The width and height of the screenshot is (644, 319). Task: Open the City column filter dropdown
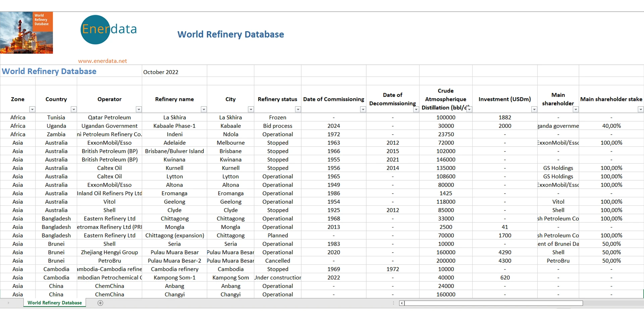(251, 109)
